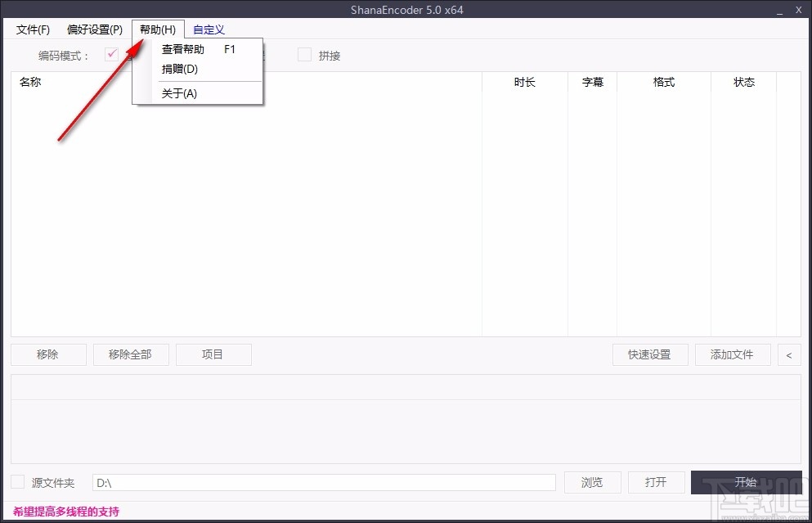Click 添加文件 to add files
Image resolution: width=812 pixels, height=523 pixels.
(733, 354)
